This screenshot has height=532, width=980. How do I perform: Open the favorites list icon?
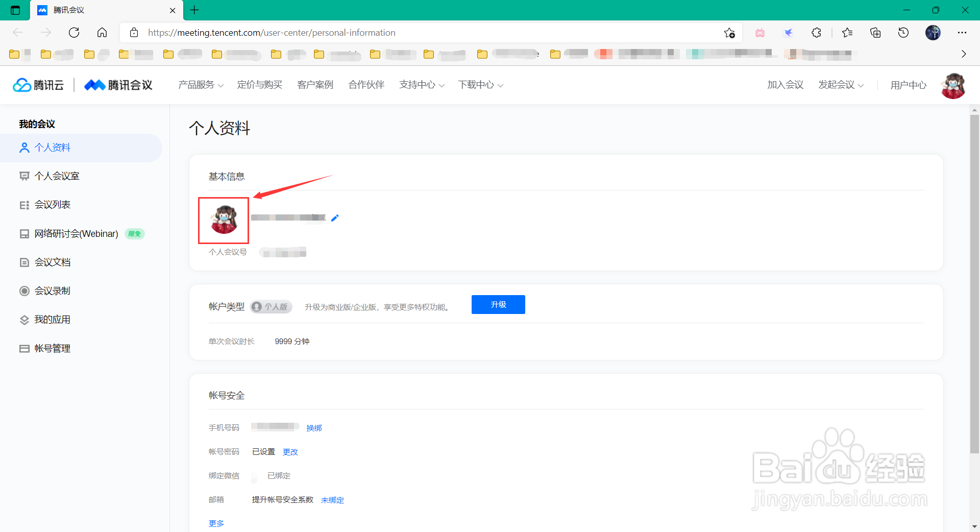847,33
